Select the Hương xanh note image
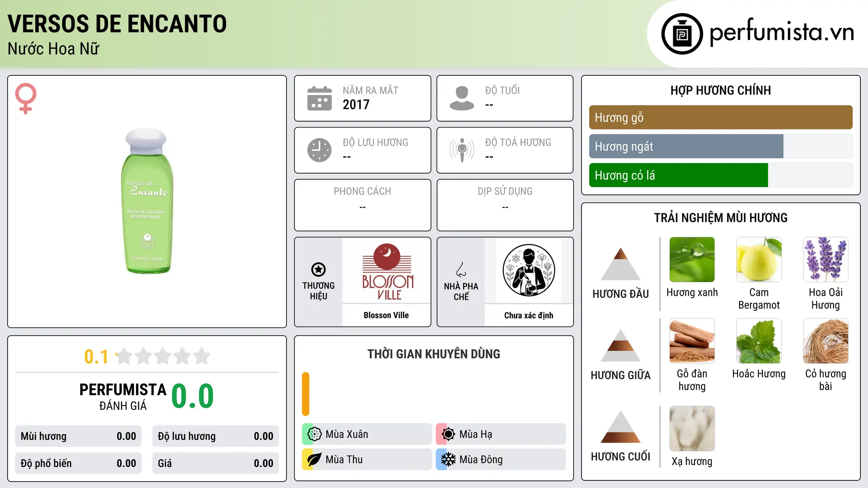This screenshot has width=868, height=488. [692, 260]
